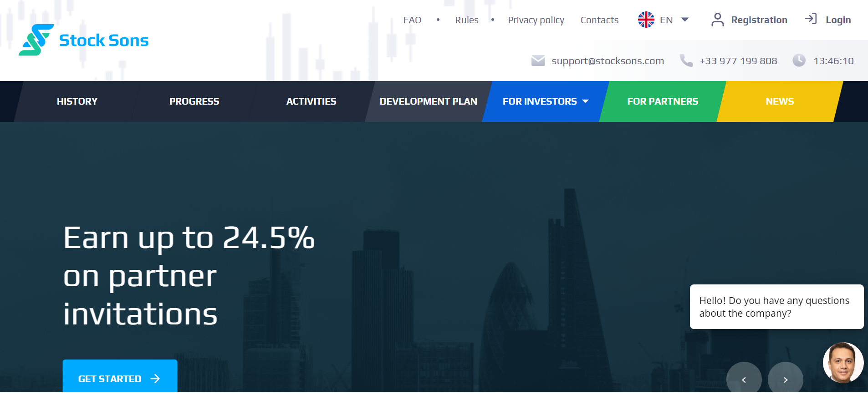Open chat via support agent avatar

pos(843,362)
